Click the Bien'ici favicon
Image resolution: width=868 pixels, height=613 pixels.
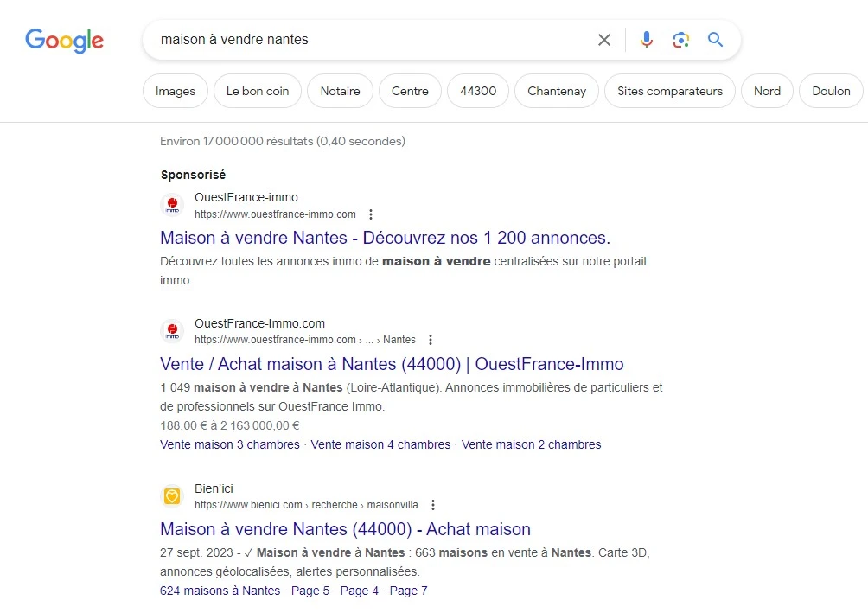(172, 495)
